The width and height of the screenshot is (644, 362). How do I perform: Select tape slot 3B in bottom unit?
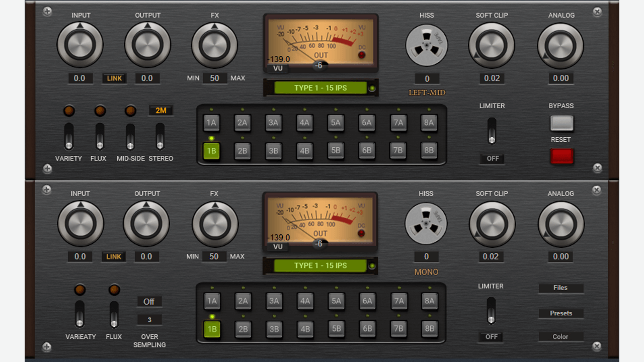click(x=274, y=329)
